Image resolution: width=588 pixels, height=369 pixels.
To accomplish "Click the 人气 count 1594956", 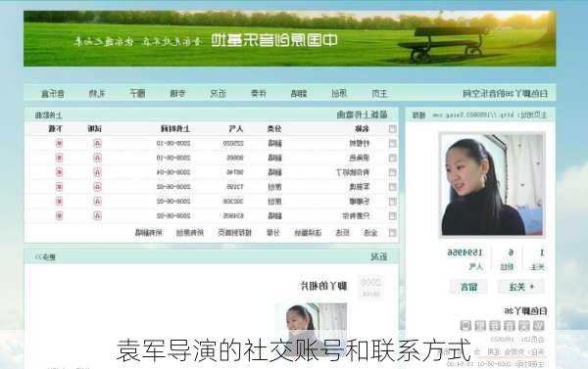I will pyautogui.click(x=465, y=253).
